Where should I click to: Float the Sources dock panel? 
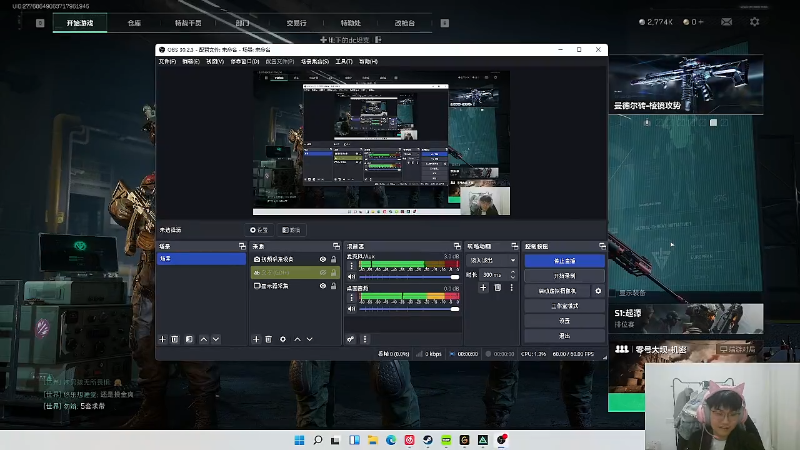pyautogui.click(x=336, y=246)
